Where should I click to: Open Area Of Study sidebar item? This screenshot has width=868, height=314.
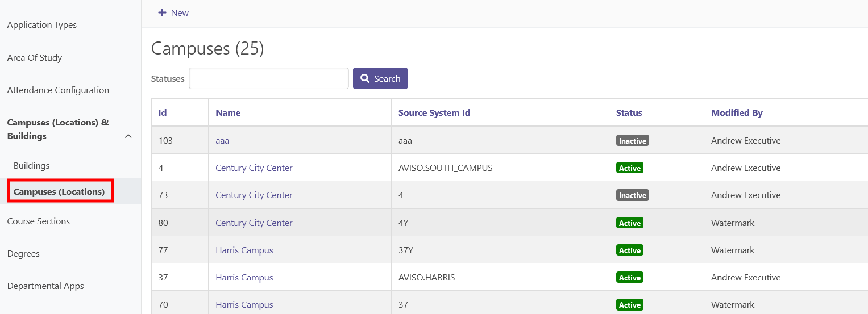(35, 58)
